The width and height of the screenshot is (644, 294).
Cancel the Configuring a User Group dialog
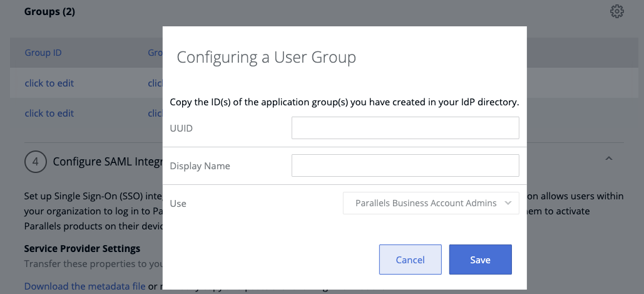pos(411,260)
